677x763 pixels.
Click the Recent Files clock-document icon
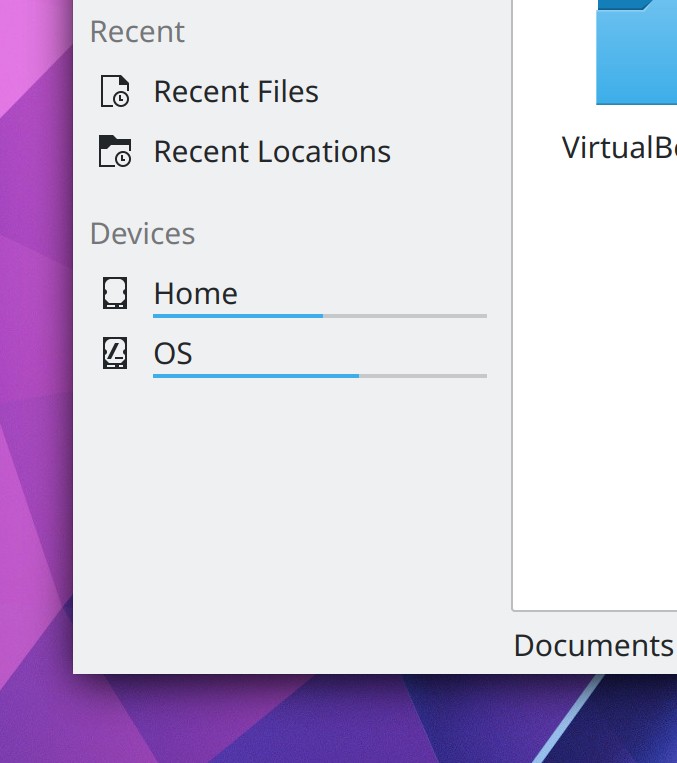[116, 92]
